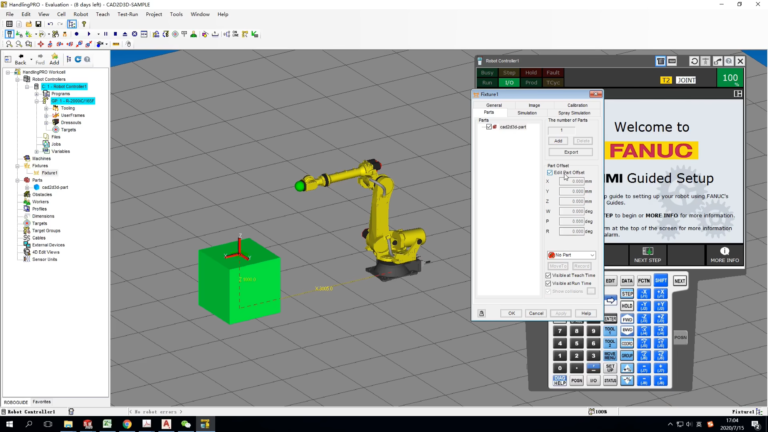Collapse the HandlingPRO Workcell root node

pos(8,72)
